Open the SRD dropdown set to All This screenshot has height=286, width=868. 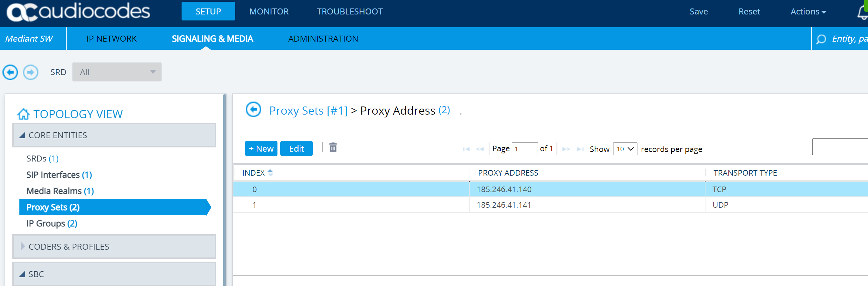tap(117, 72)
